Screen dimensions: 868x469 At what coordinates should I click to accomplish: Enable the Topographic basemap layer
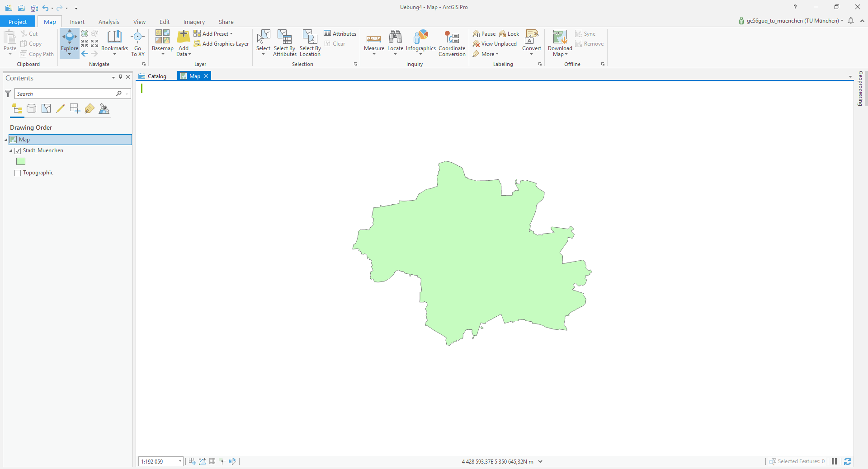point(18,173)
